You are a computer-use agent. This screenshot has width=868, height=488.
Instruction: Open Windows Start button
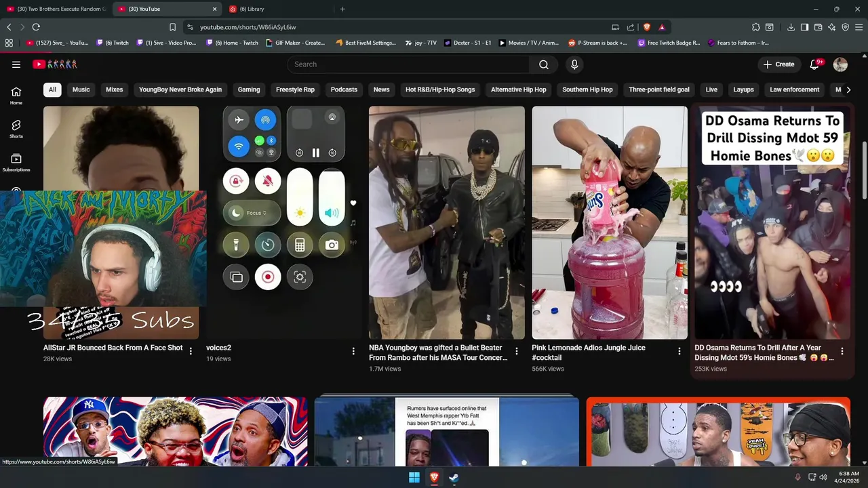coord(414,477)
